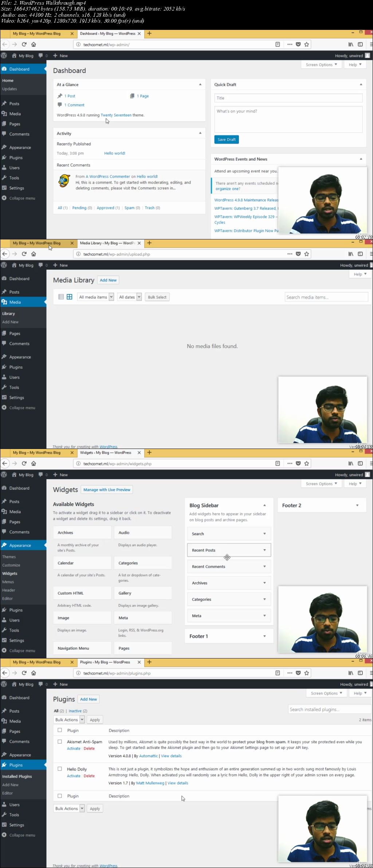Click the site info icon in the Dashboard frame's URL bar

point(78,44)
